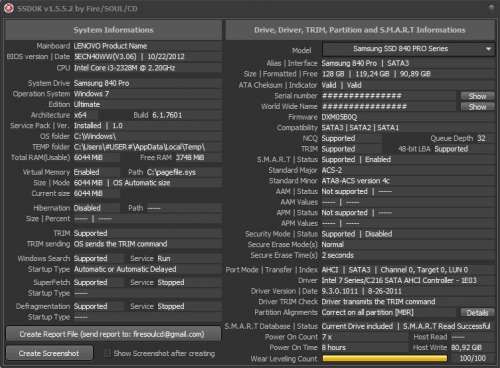Select Build '6.1.7601' value
The width and height of the screenshot is (500, 368).
pos(167,115)
